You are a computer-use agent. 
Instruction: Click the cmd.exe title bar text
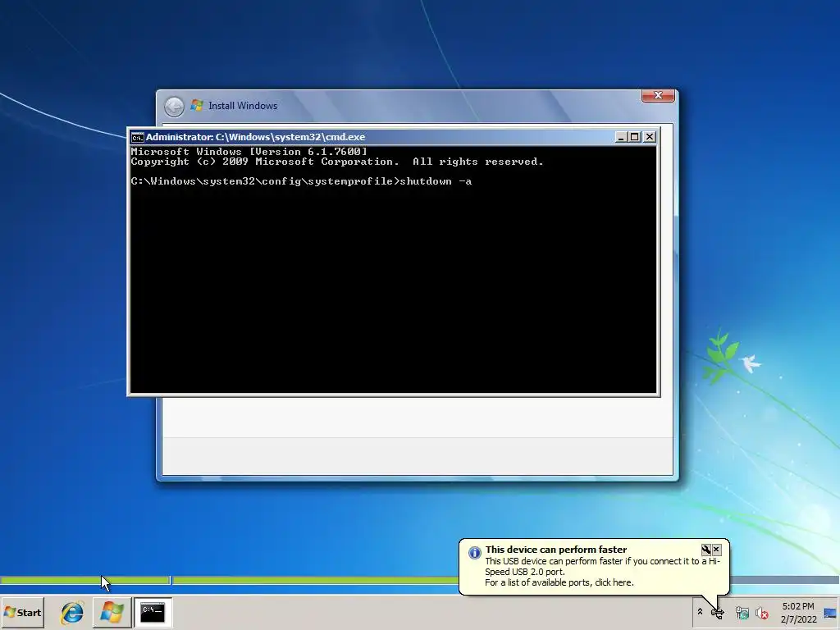(255, 137)
